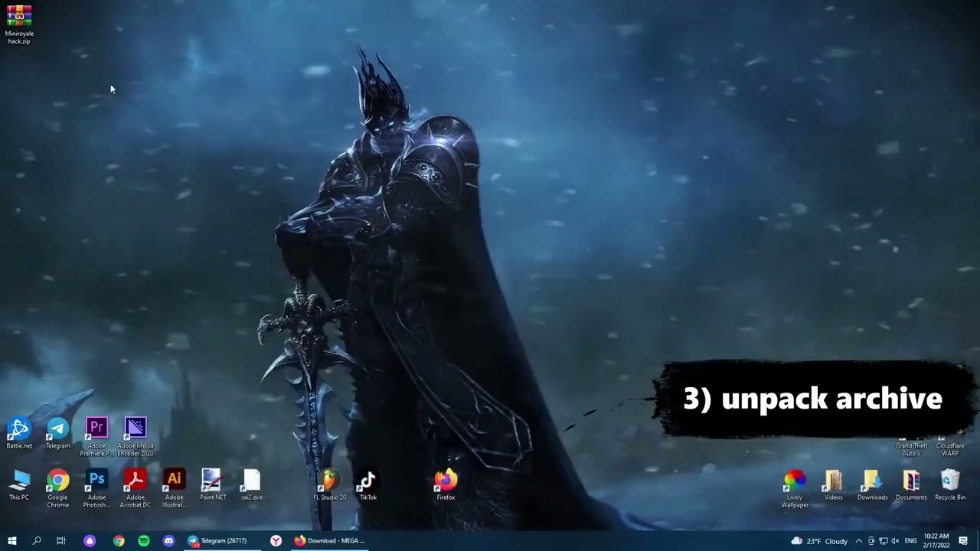The image size is (980, 551).
Task: Launch Yandex Browser from the taskbar
Action: pos(276,541)
